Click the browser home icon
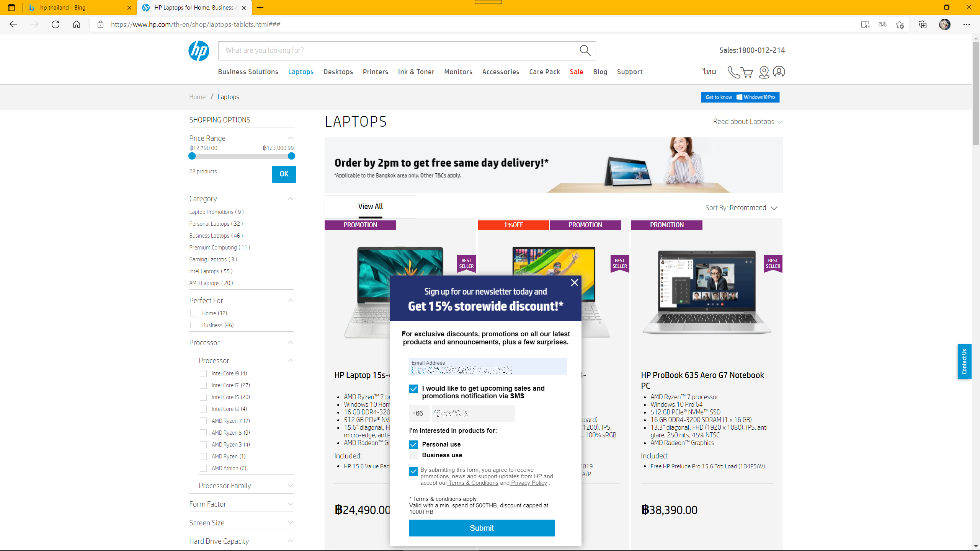The image size is (980, 551). tap(77, 24)
